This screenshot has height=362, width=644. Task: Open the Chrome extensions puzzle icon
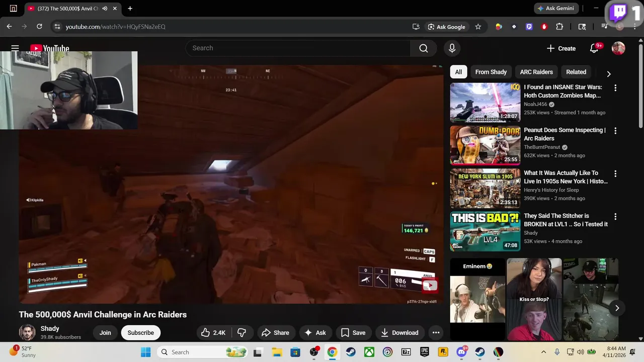pos(559,27)
